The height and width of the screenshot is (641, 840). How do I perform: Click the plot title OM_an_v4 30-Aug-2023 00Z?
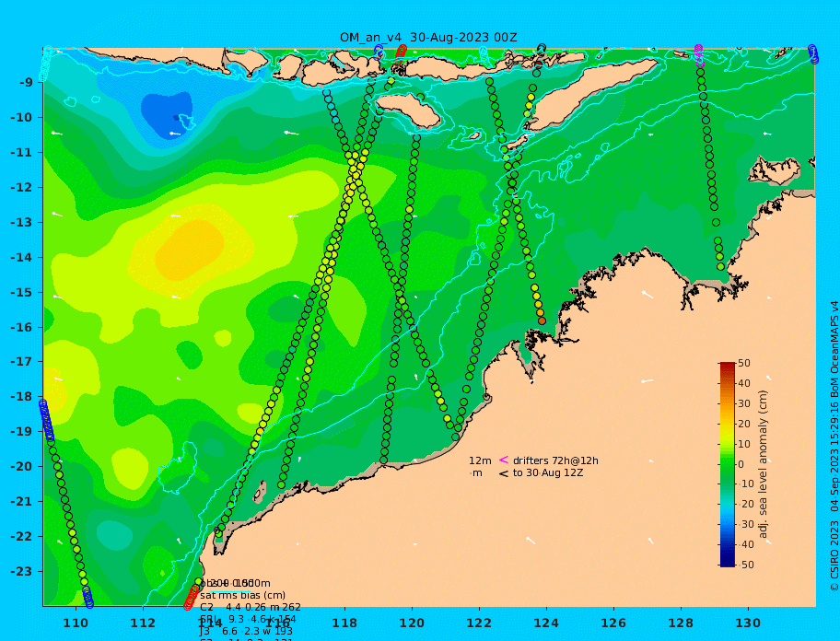coord(428,38)
